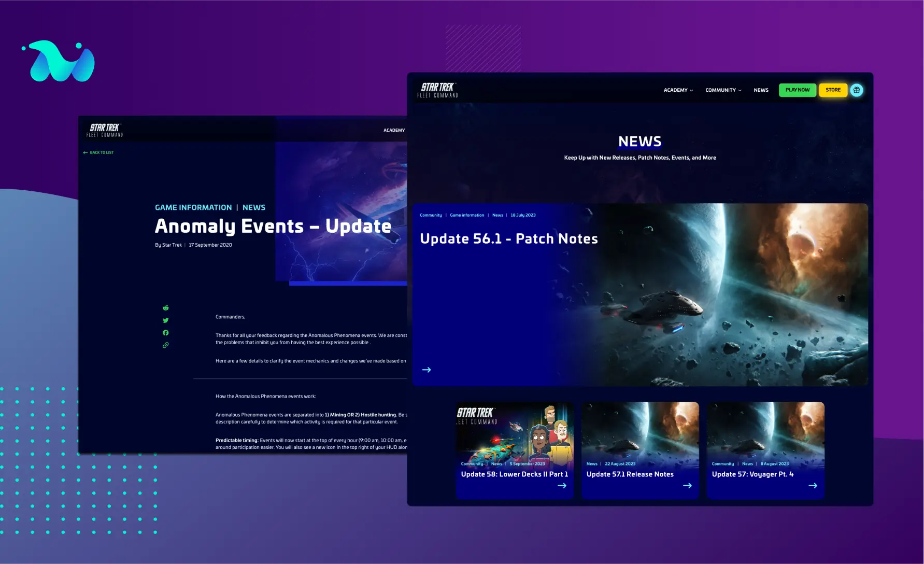The height and width of the screenshot is (564, 924).
Task: Open the Update 57: Voyager Pt. 4 title
Action: tap(752, 474)
